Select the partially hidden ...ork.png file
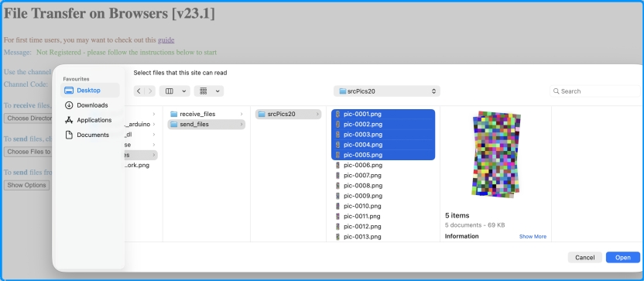The height and width of the screenshot is (281, 644). [137, 165]
